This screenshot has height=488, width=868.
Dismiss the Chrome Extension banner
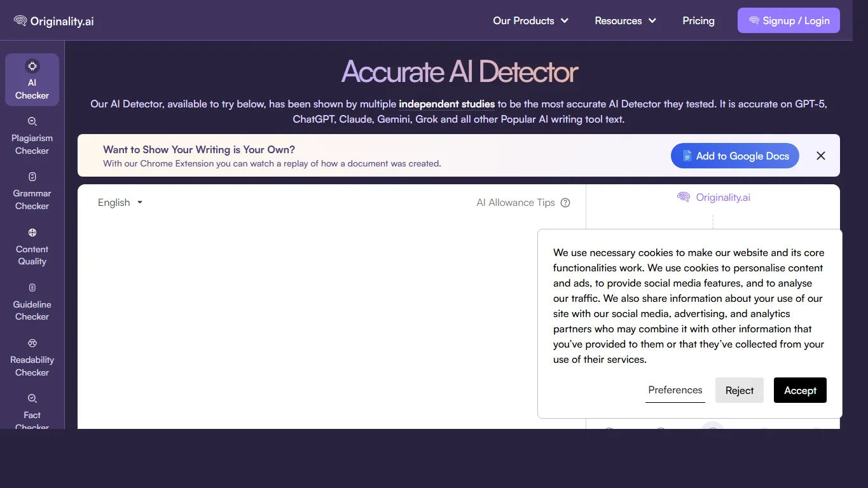(821, 156)
